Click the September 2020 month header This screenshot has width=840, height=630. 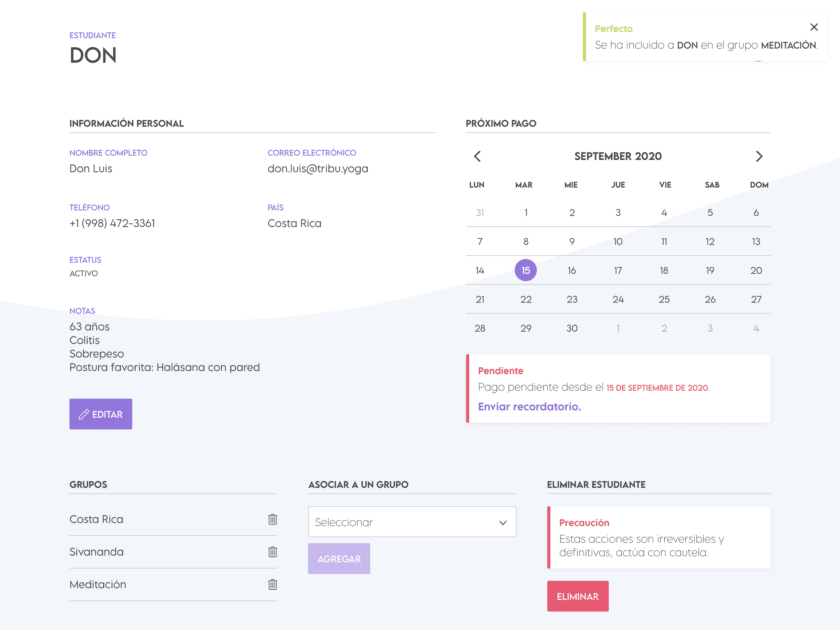pos(618,156)
